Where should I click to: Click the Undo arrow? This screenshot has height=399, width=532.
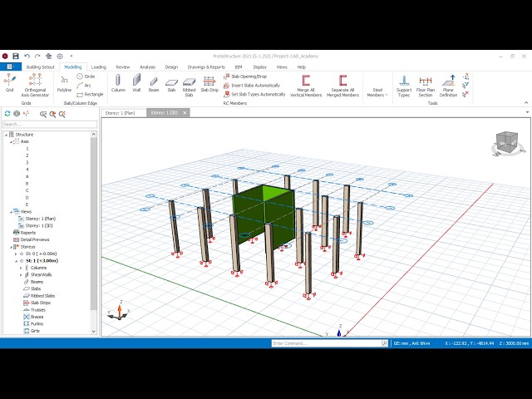click(27, 56)
